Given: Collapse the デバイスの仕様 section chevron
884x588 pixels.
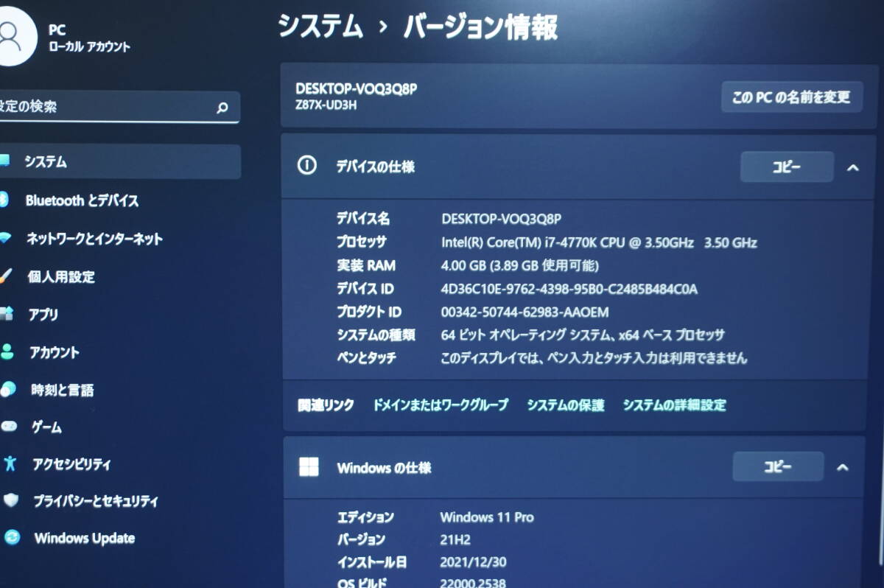Looking at the screenshot, I should click(853, 167).
